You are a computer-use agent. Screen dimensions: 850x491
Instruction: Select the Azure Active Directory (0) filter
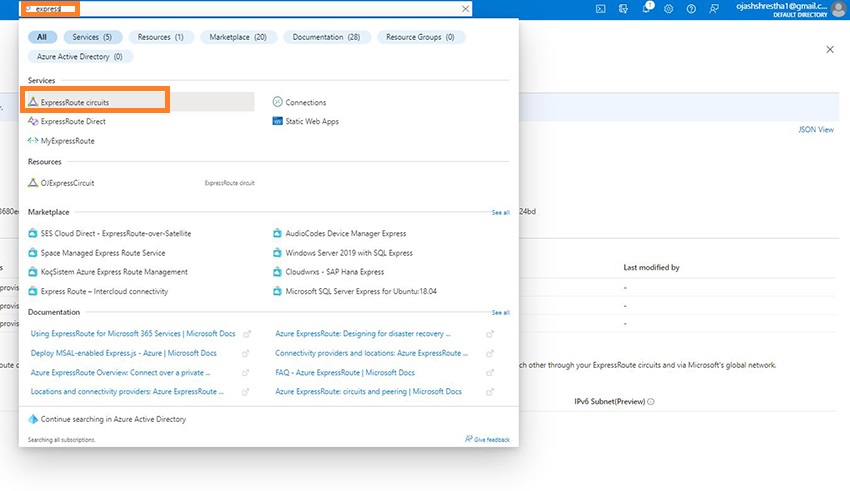(80, 57)
